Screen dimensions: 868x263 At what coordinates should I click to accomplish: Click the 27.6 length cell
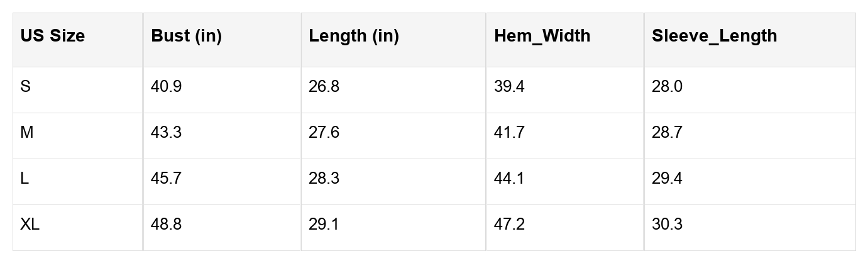coord(324,133)
